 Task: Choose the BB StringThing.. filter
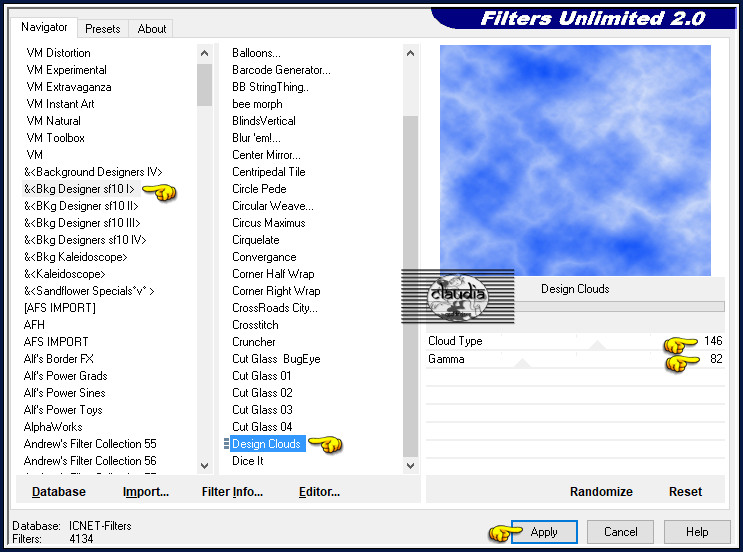[x=270, y=87]
